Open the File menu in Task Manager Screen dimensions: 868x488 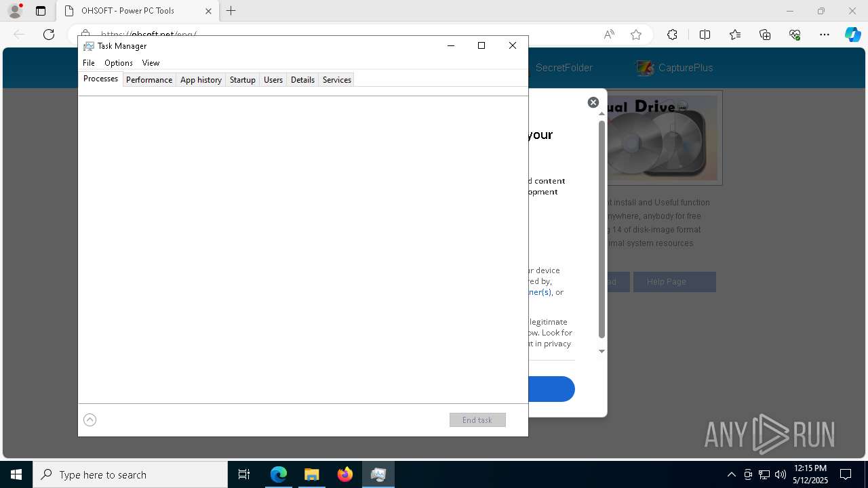(x=89, y=62)
